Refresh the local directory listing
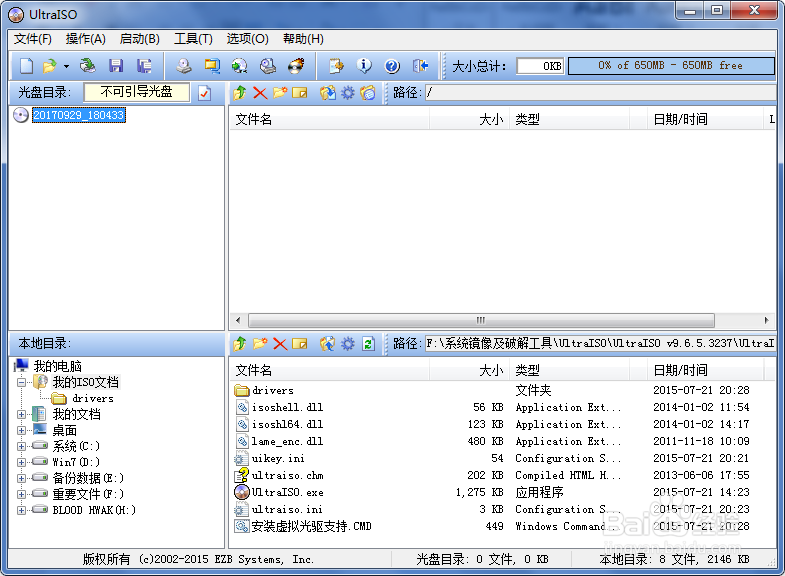Image resolution: width=785 pixels, height=576 pixels. 368,344
